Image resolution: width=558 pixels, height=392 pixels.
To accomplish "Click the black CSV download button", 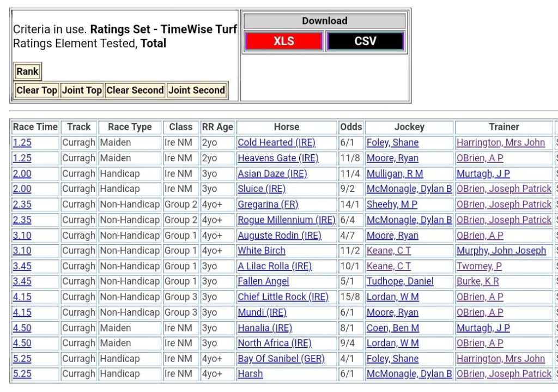I will tap(365, 41).
